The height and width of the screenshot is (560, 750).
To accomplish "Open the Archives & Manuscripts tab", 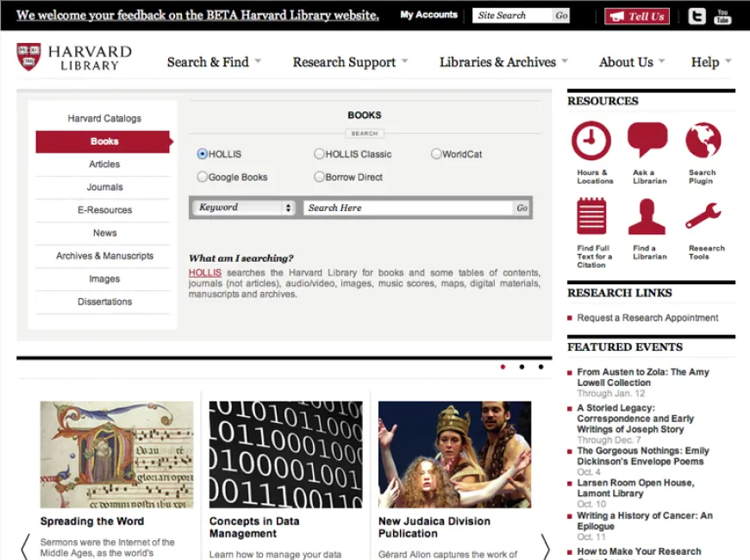I will click(x=104, y=257).
